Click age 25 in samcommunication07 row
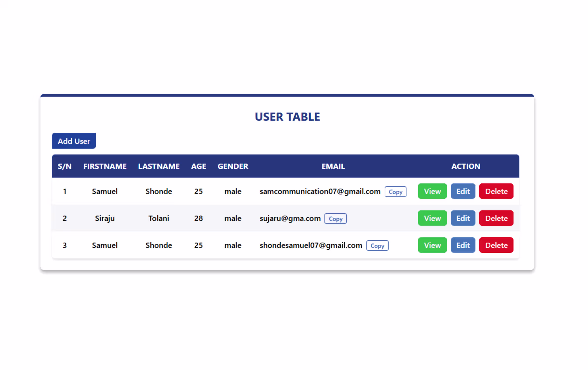This screenshot has height=370, width=588. click(198, 191)
